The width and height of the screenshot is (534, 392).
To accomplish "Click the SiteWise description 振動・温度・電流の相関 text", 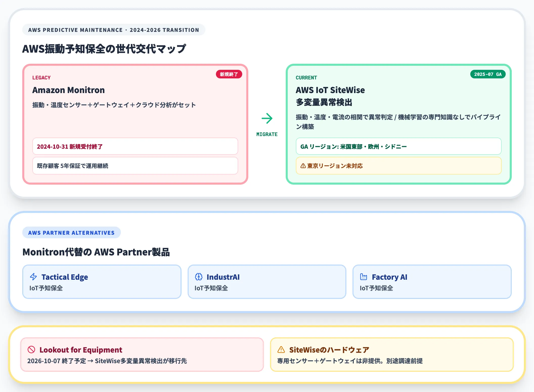I will coord(398,122).
